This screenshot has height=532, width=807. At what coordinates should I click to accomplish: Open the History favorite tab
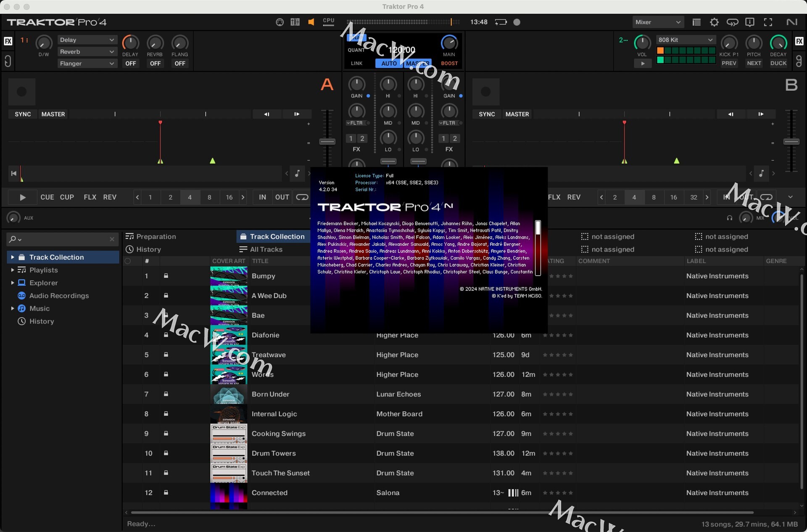(143, 249)
